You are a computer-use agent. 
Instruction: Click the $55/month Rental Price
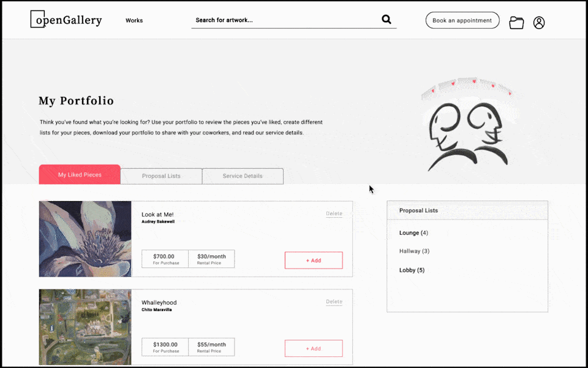point(211,347)
